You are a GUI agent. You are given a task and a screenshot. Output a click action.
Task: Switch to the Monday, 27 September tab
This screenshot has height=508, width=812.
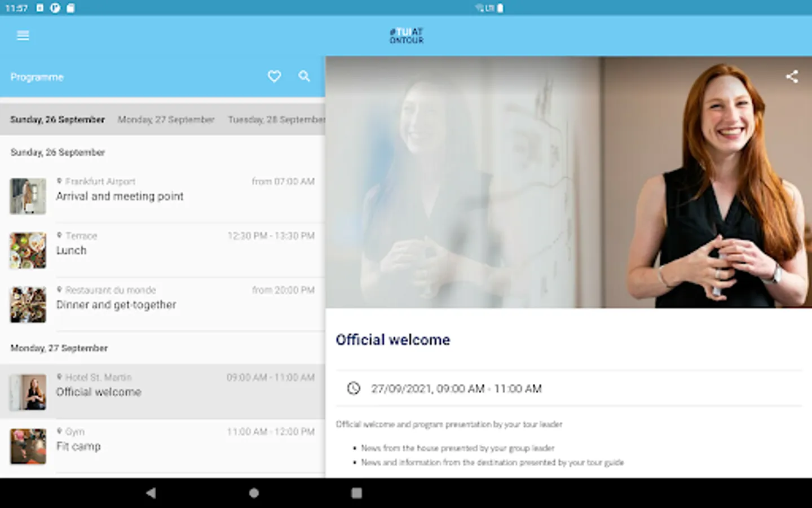[x=166, y=119]
